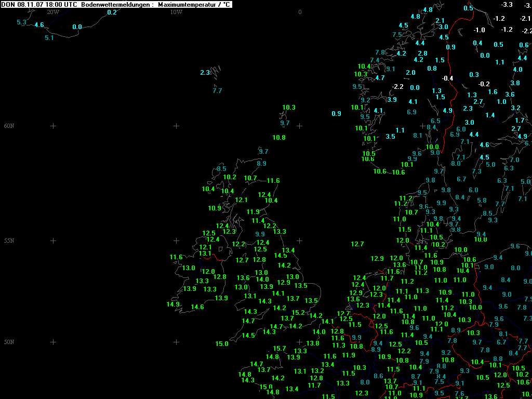Select the 5.3 reading over Iceland

click(21, 22)
